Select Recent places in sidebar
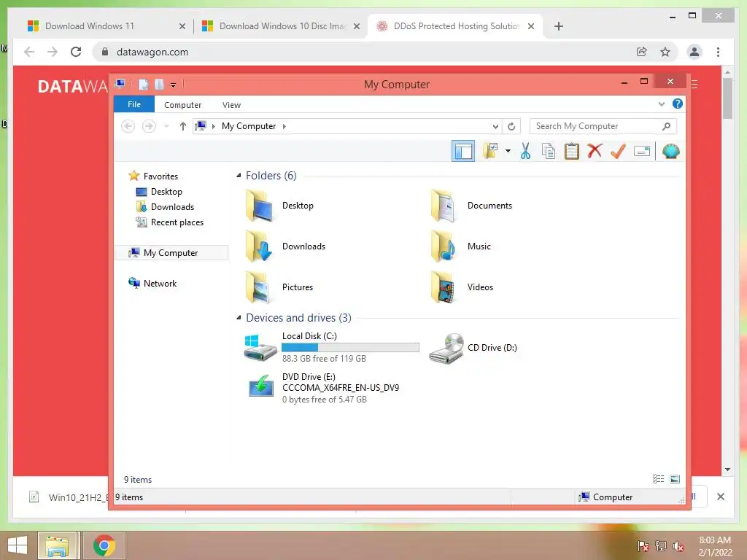This screenshot has height=560, width=747. (x=177, y=222)
